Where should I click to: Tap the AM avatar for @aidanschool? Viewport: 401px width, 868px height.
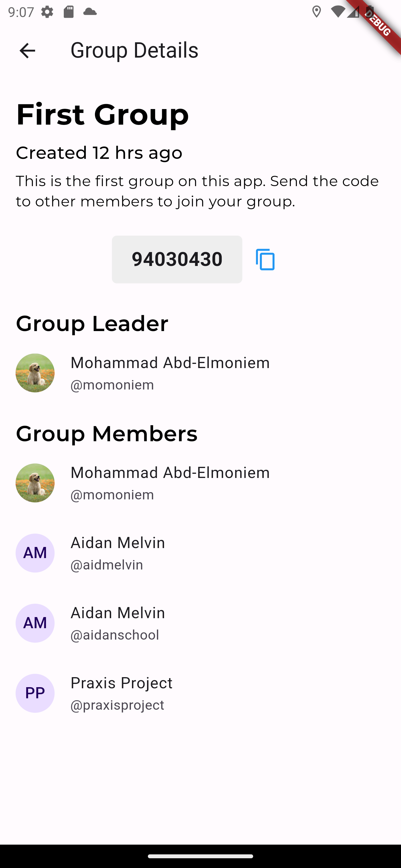coord(35,623)
